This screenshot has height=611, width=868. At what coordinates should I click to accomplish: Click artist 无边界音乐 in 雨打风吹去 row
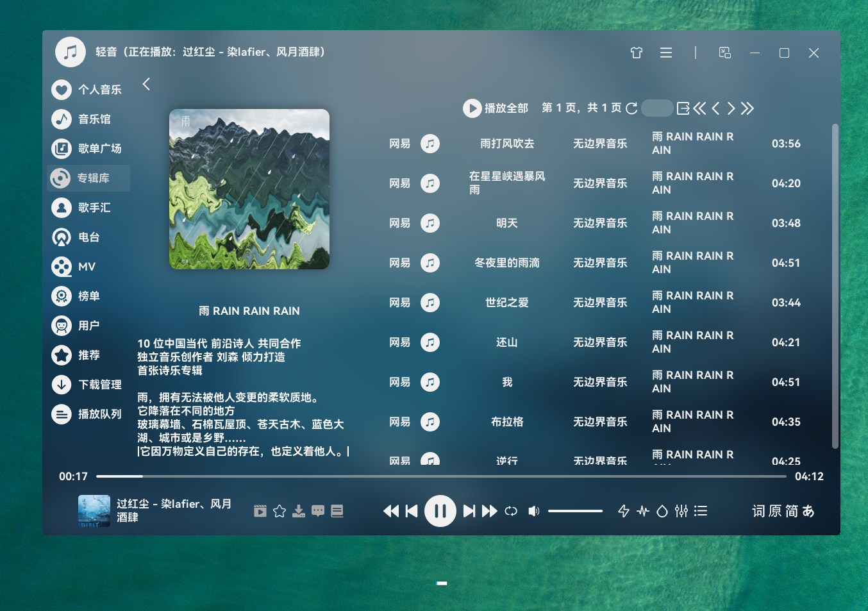click(x=600, y=144)
